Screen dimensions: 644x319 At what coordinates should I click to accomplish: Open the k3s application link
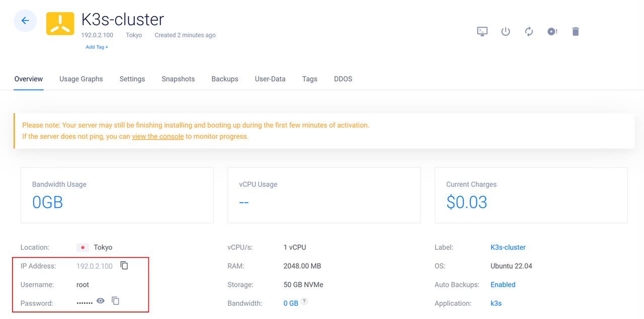(x=496, y=303)
